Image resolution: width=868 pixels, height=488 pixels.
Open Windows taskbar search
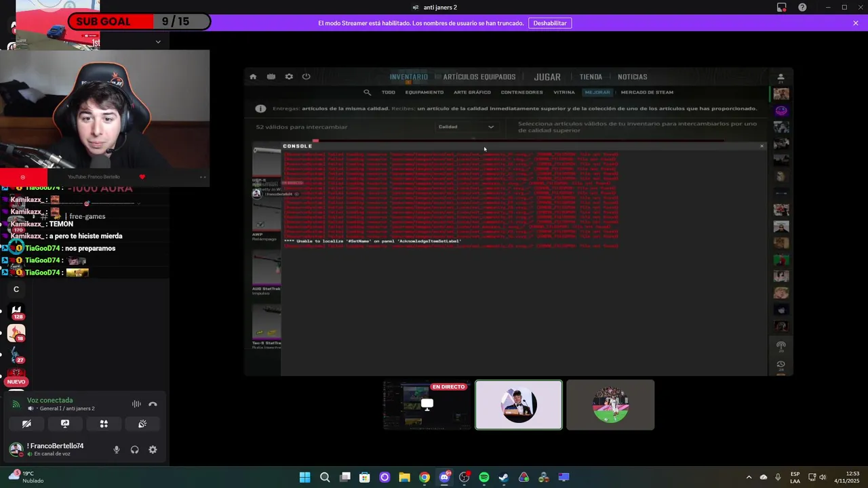[x=325, y=477]
